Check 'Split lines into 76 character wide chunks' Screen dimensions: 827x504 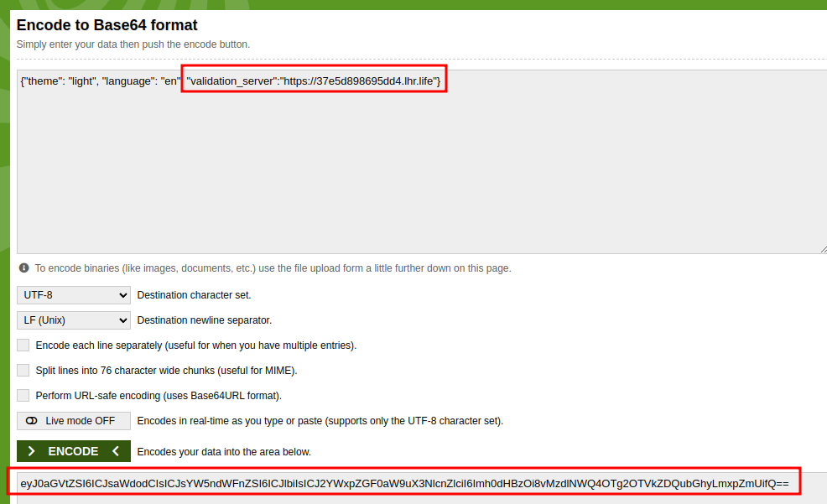coord(23,371)
